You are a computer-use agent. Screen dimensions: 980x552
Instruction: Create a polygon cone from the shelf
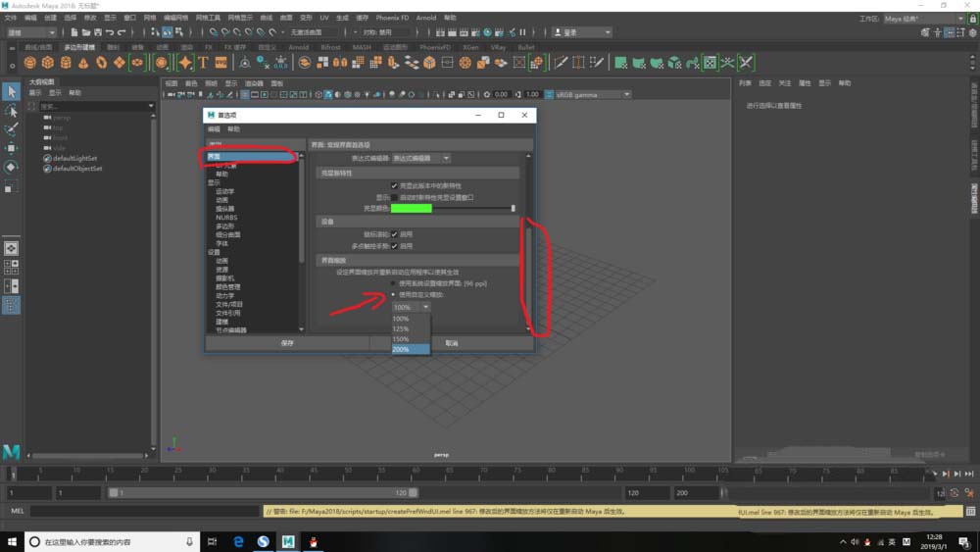pos(83,63)
